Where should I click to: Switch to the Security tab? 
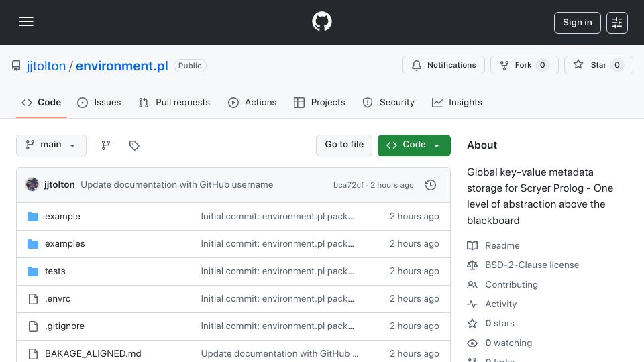[388, 102]
